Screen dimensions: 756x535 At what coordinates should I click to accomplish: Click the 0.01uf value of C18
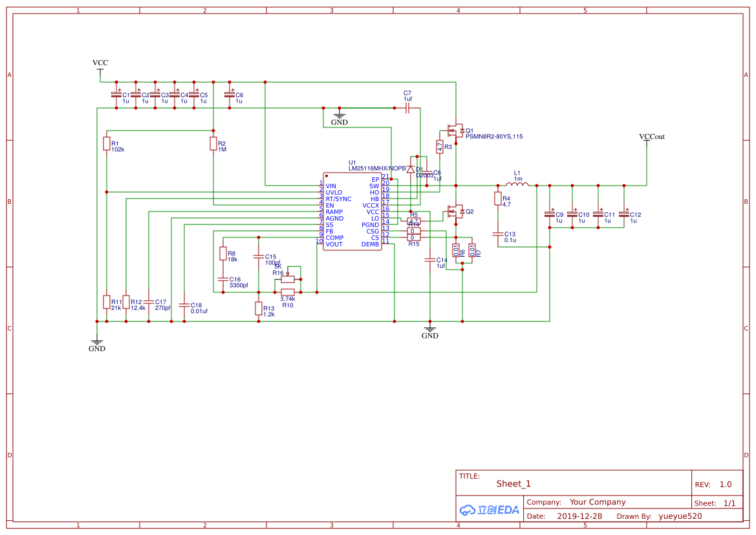[199, 311]
